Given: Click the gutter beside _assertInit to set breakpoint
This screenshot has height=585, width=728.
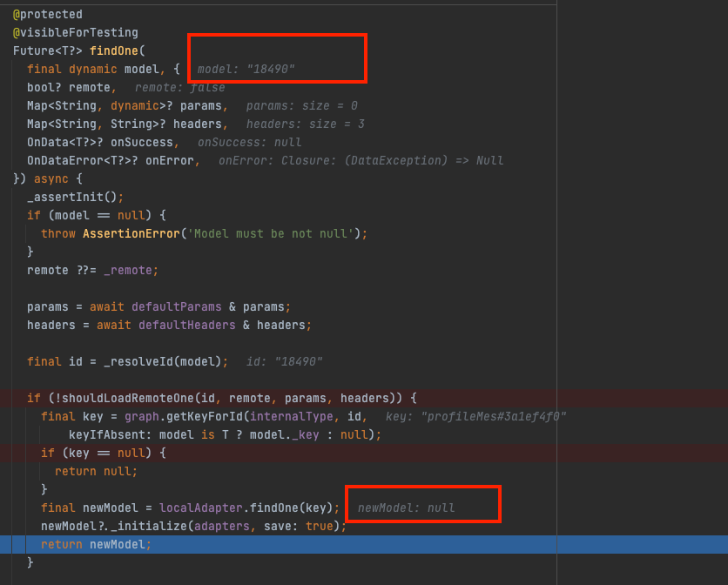Looking at the screenshot, I should [x=7, y=197].
